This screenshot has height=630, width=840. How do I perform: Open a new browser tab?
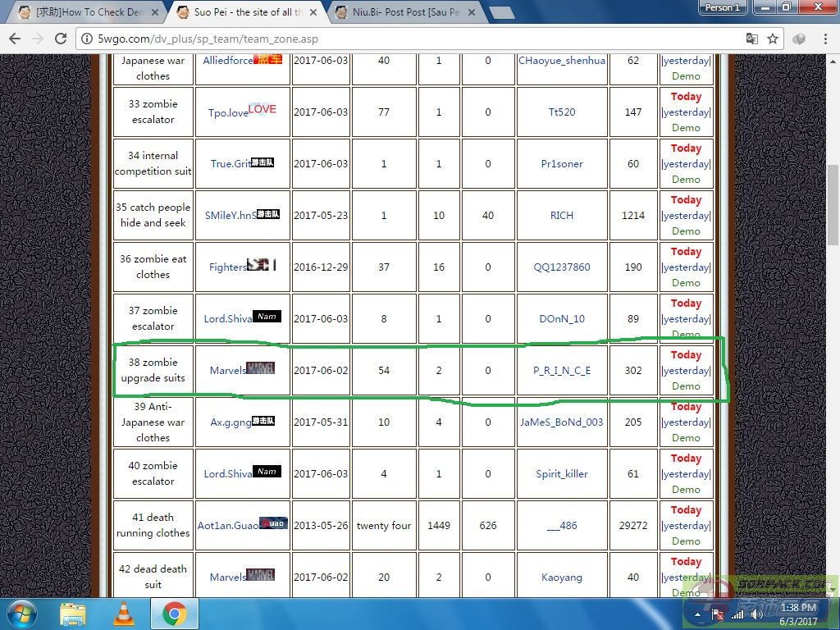click(501, 12)
